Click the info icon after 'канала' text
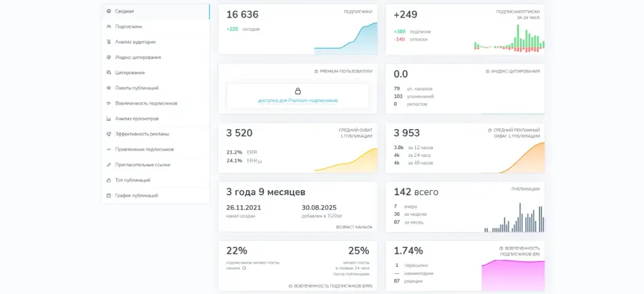This screenshot has height=294, width=644. 244,268
